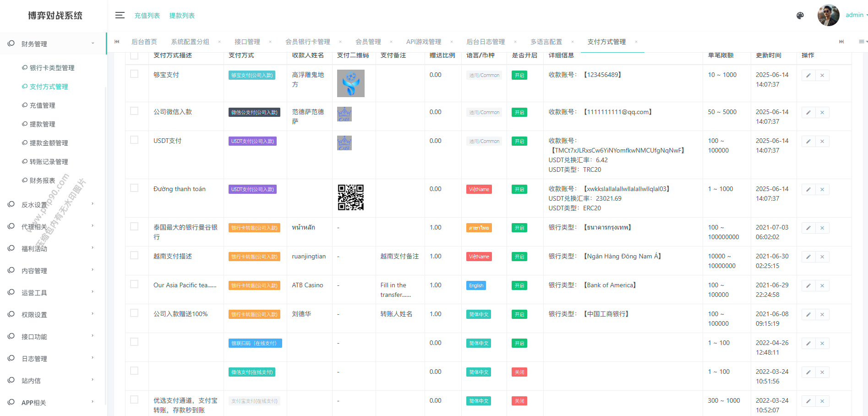Click the 充值列表 top link
This screenshot has height=416, width=868.
147,16
